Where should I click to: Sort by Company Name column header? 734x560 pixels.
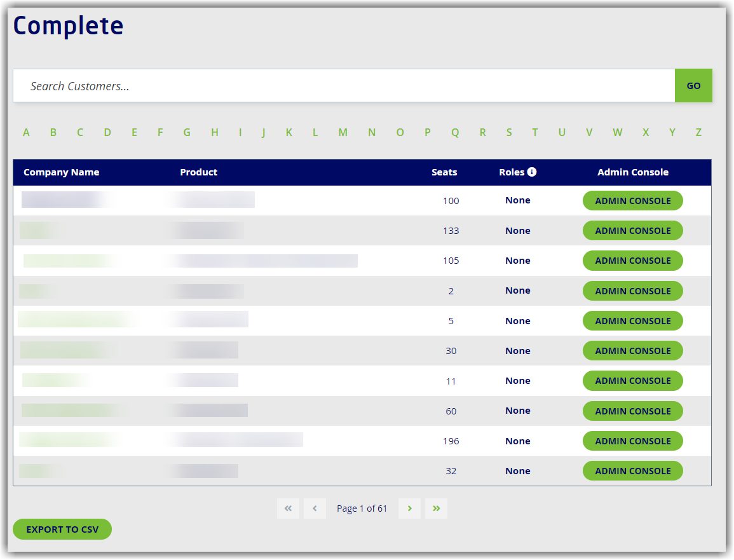pos(61,172)
